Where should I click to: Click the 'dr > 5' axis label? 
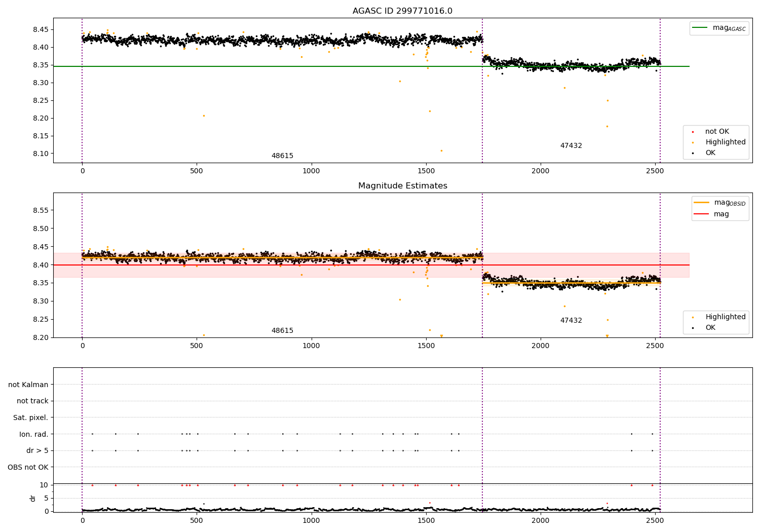[37, 451]
